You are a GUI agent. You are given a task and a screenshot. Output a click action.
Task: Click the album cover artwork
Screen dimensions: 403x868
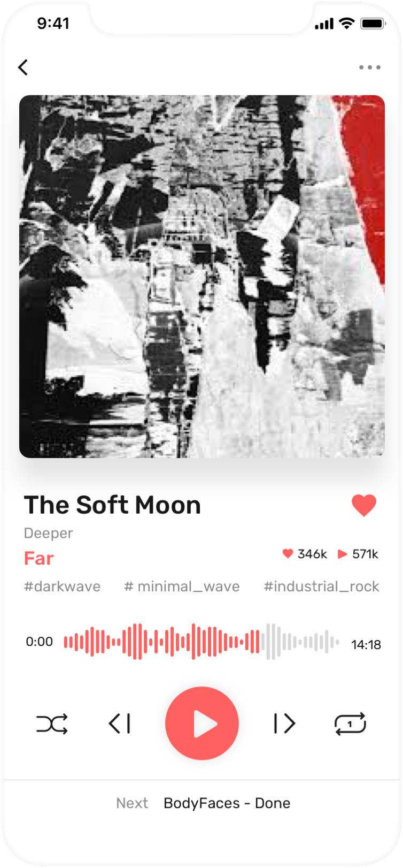[x=202, y=277]
